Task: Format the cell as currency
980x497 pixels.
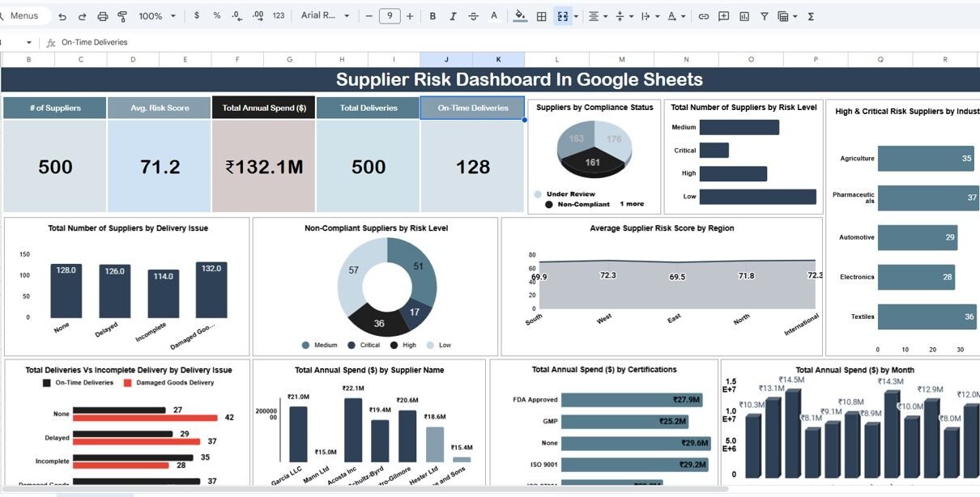Action: pyautogui.click(x=197, y=16)
